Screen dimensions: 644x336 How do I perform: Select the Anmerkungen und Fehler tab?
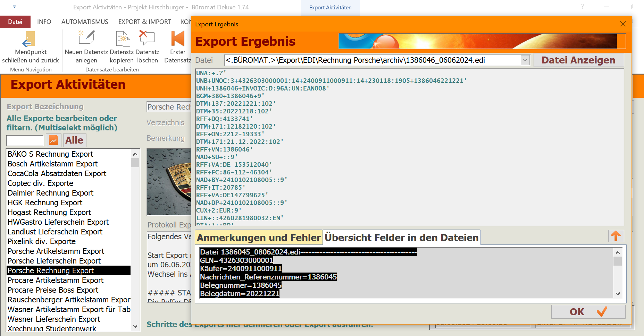[x=259, y=238]
